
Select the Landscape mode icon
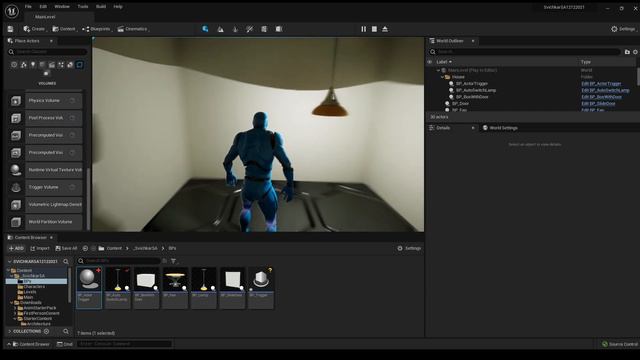[220, 29]
